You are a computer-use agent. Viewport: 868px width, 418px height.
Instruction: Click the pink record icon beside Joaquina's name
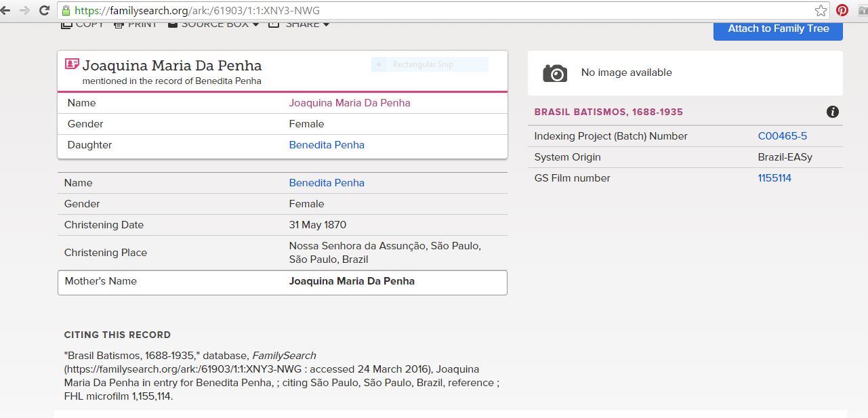(x=72, y=64)
